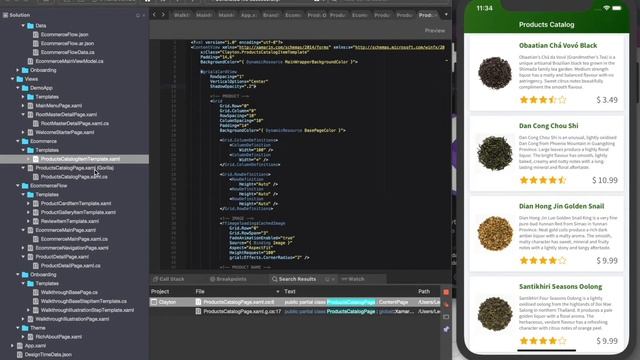Viewport: 640px width, 360px height.
Task: Click the Clayton project icon in results
Action: [154, 302]
